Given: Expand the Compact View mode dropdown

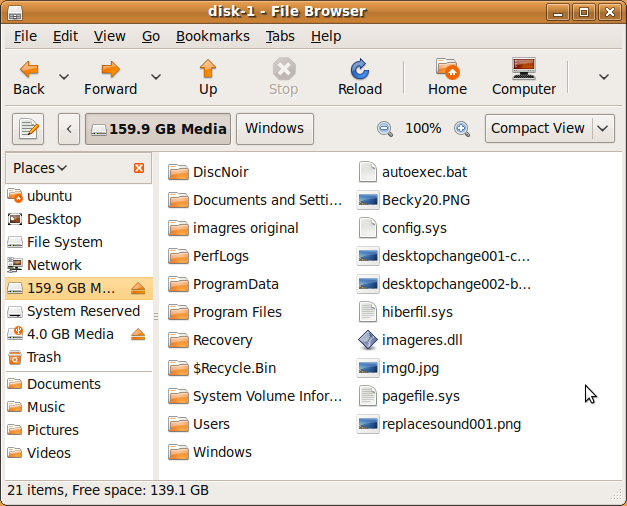Looking at the screenshot, I should (603, 129).
